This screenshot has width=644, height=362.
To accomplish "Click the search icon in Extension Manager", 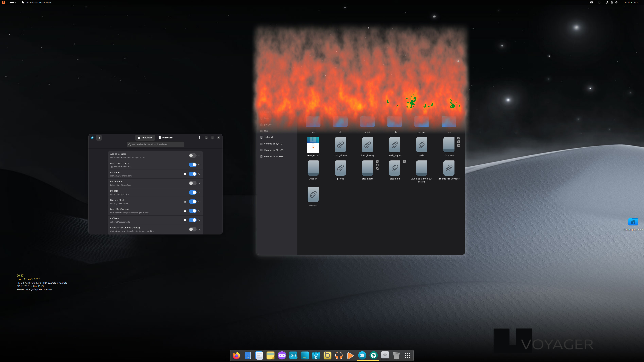I will [x=99, y=138].
